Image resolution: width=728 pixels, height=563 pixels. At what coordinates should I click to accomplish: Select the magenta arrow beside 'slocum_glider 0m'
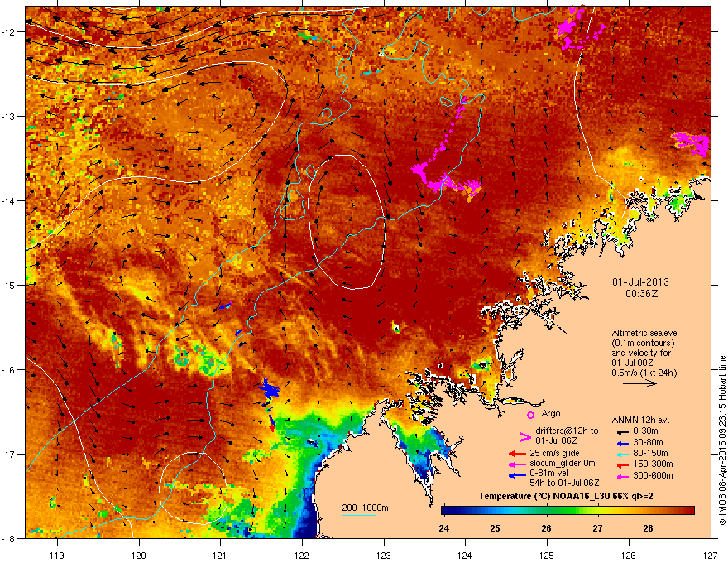point(517,464)
